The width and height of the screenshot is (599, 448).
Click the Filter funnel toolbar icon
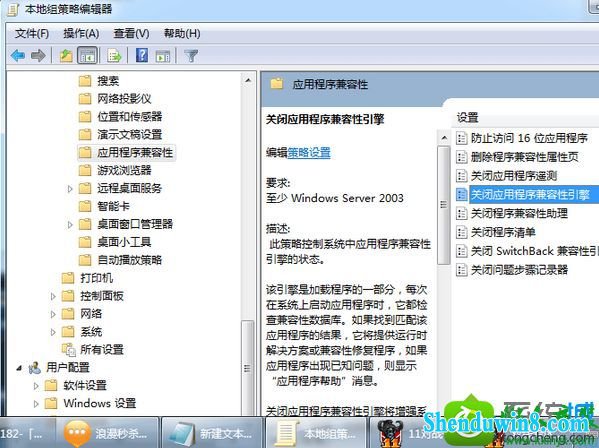[191, 56]
